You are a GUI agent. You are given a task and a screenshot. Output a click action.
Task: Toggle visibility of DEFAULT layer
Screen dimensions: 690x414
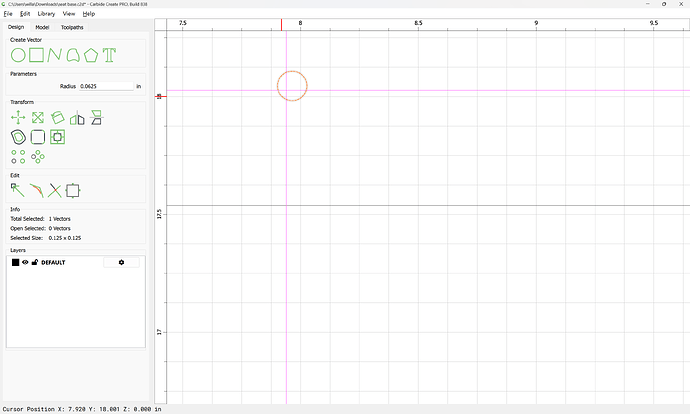(25, 262)
